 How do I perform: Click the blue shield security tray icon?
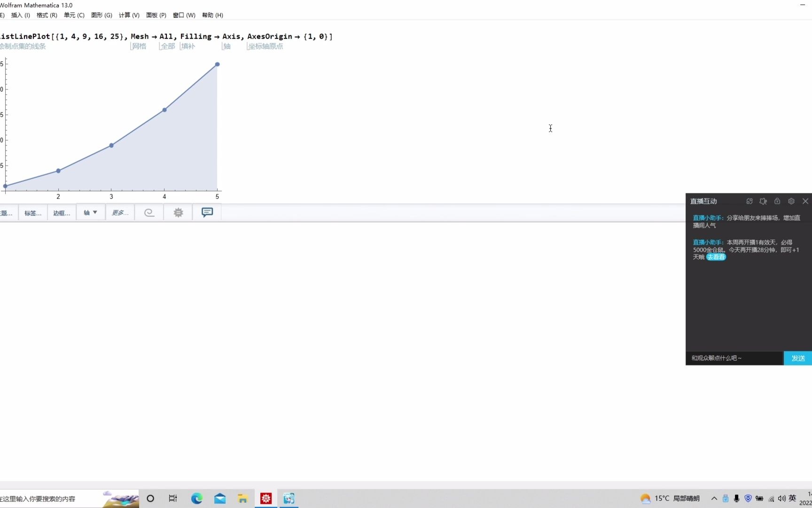click(748, 499)
